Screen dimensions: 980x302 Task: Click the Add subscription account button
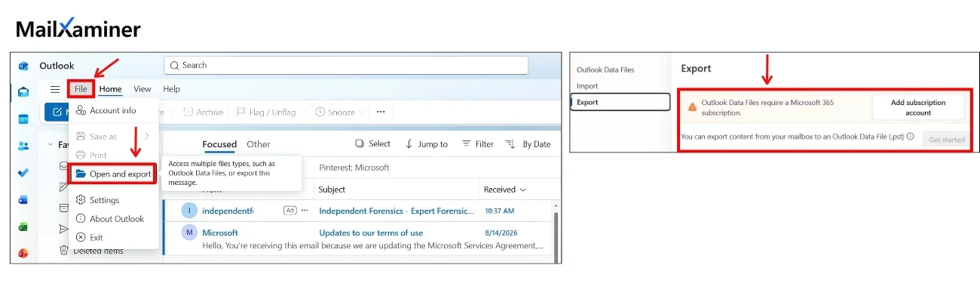918,107
